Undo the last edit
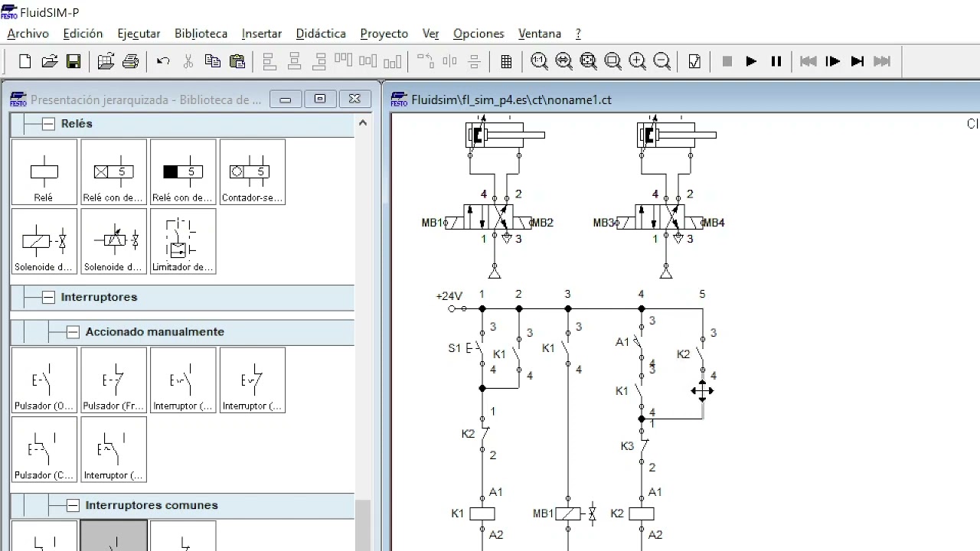The height and width of the screenshot is (551, 980). [x=163, y=62]
